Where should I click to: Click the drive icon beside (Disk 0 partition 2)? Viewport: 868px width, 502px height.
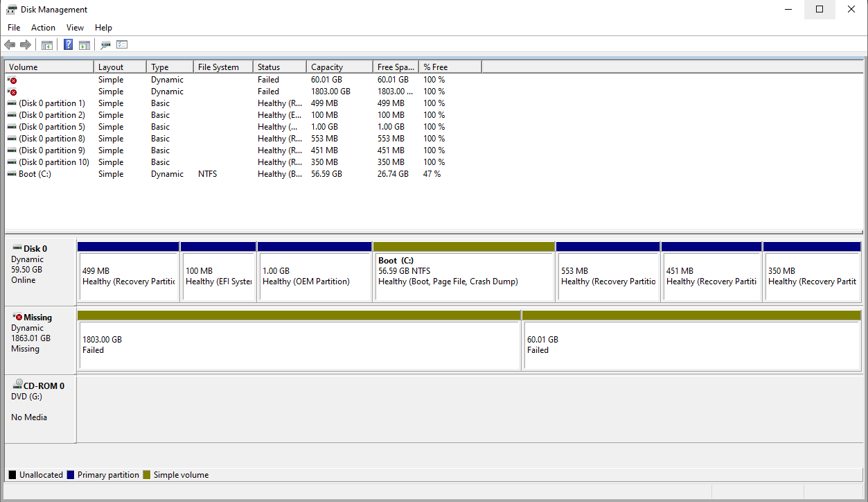(x=12, y=115)
